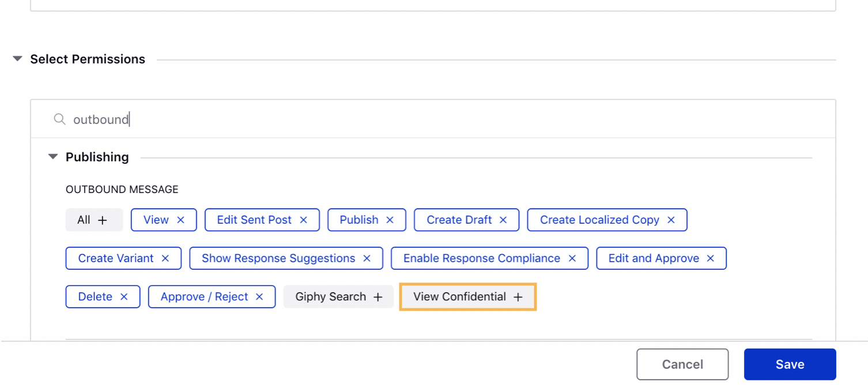The image size is (868, 385).
Task: Remove the Publish permission using x icon
Action: (390, 220)
